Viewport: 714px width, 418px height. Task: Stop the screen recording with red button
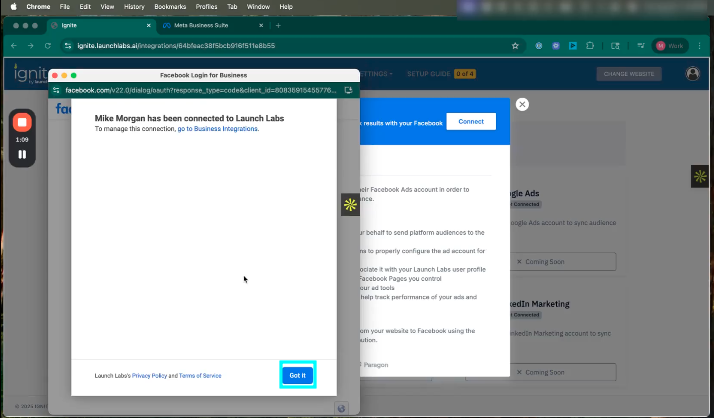(x=23, y=122)
